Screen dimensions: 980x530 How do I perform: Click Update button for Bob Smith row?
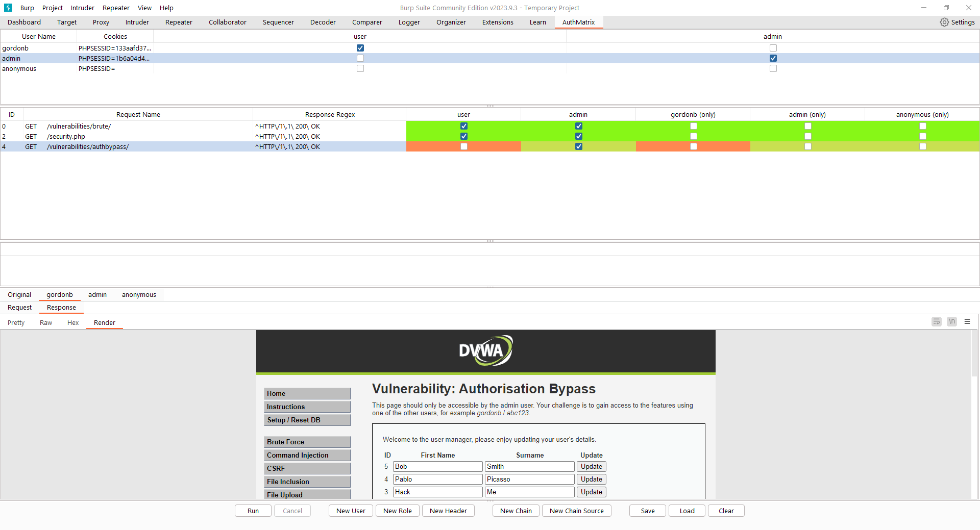click(591, 466)
